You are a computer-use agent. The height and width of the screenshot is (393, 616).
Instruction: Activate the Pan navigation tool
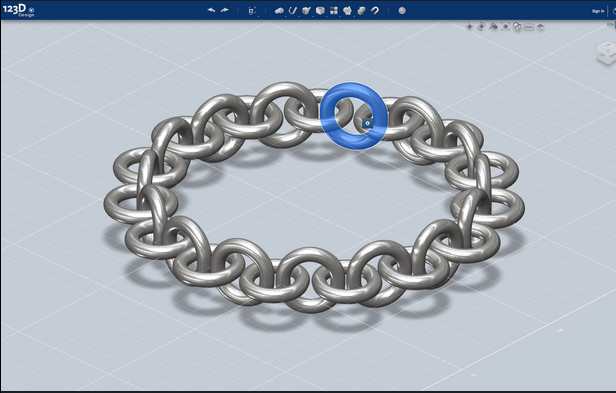[x=469, y=27]
